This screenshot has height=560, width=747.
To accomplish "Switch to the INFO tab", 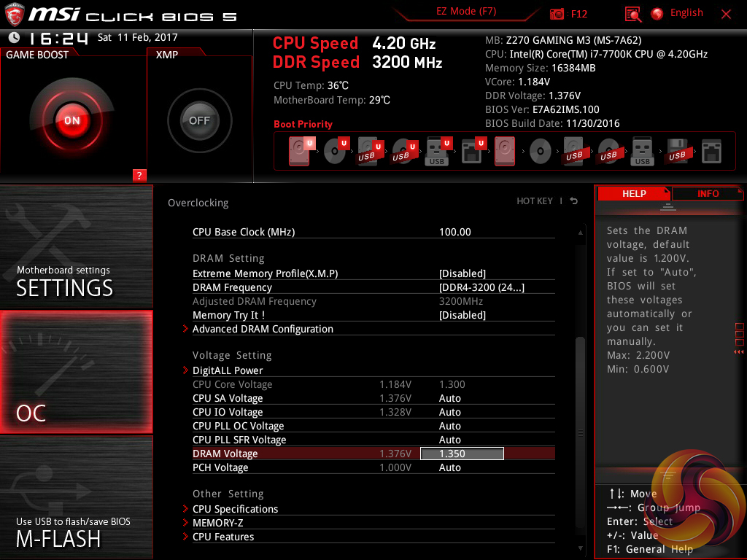I will tap(708, 194).
